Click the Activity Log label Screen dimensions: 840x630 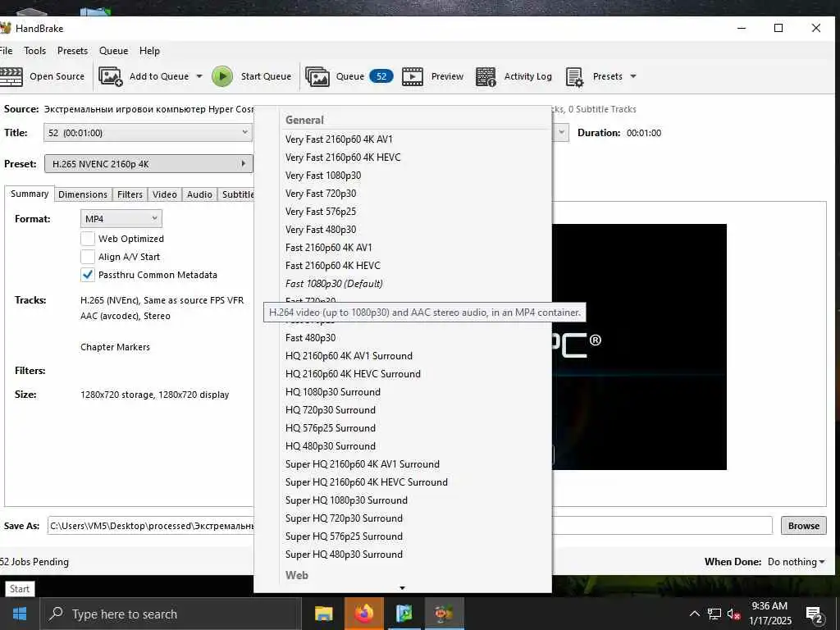[x=527, y=76]
